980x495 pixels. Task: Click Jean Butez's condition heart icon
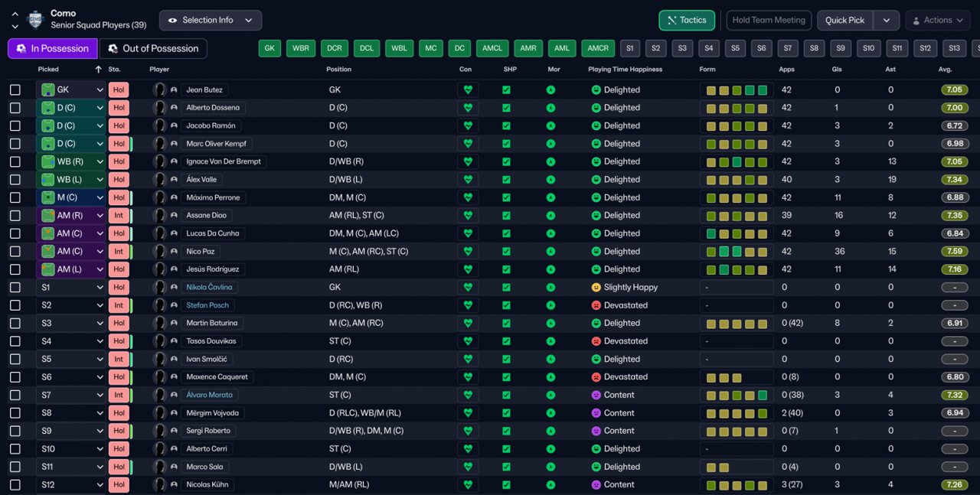pos(468,90)
